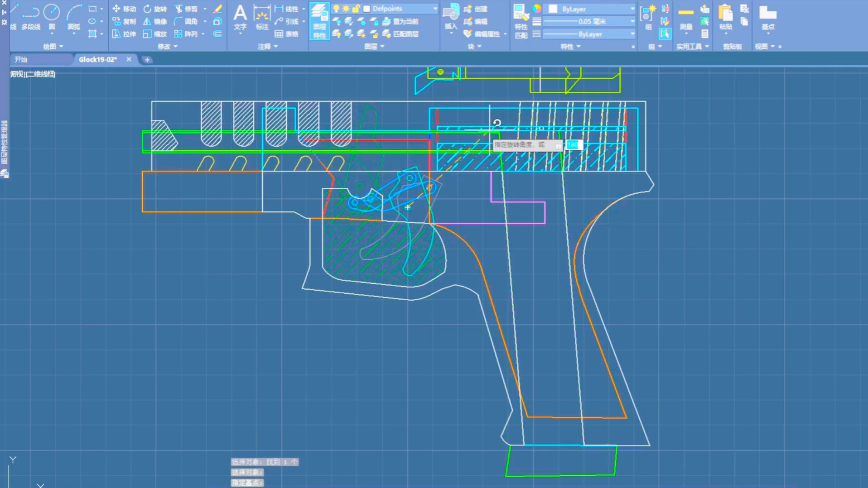This screenshot has width=868, height=488.
Task: Close the Glock19-02* drawing tab
Action: tap(129, 59)
